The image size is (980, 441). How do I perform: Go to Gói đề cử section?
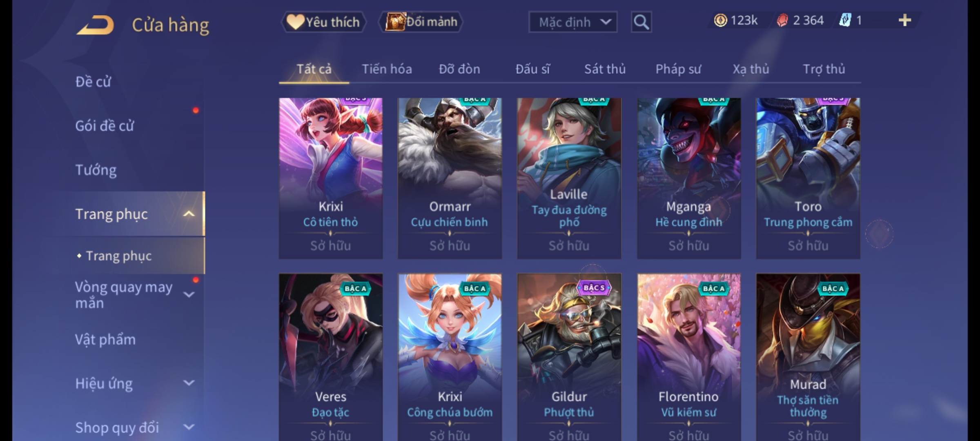pyautogui.click(x=105, y=126)
